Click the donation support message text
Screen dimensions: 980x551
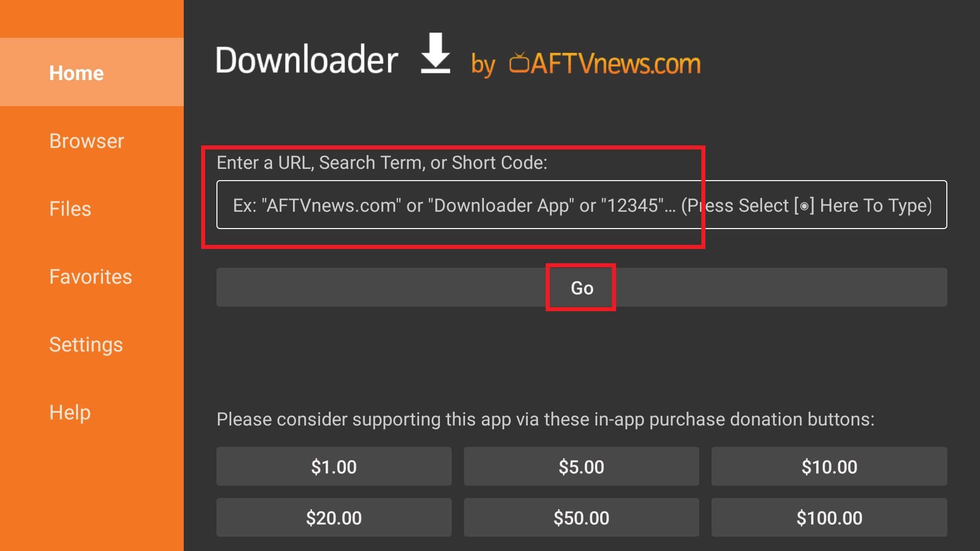pos(545,419)
